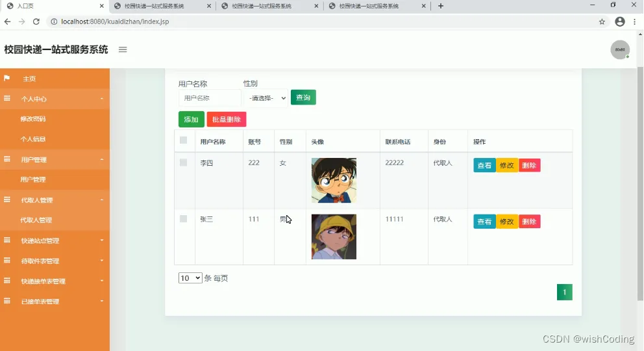Image resolution: width=644 pixels, height=351 pixels.
Task: Click grid icon next to 快递站点管理
Action: [7, 240]
